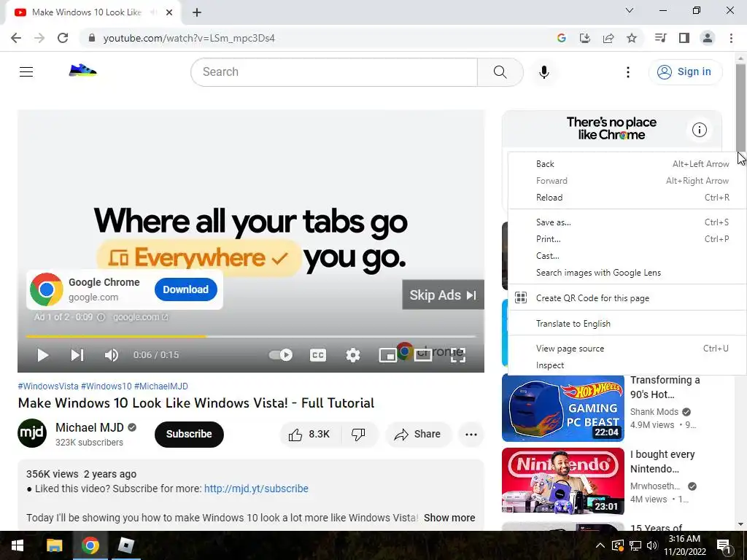The height and width of the screenshot is (560, 747).
Task: Select View page source
Action: tap(627, 349)
